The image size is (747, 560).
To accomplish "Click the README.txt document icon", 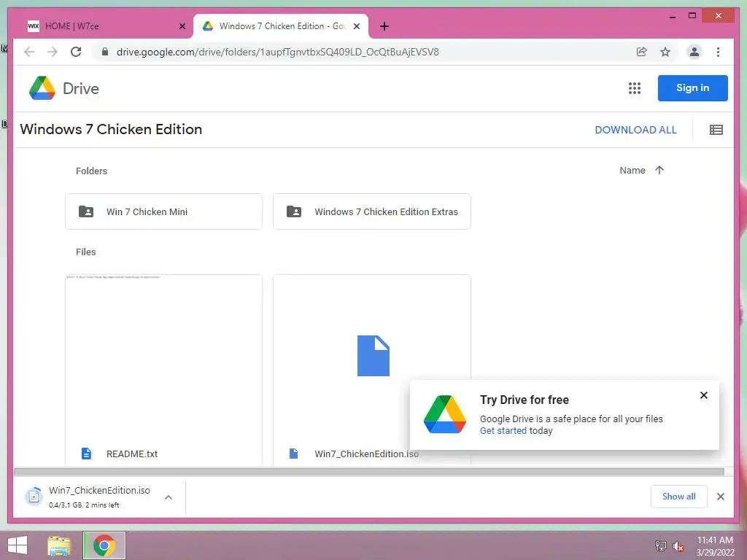I will point(86,454).
